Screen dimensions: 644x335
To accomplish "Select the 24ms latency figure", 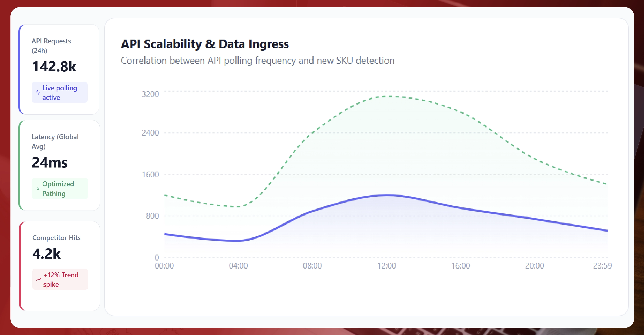I will coord(50,163).
